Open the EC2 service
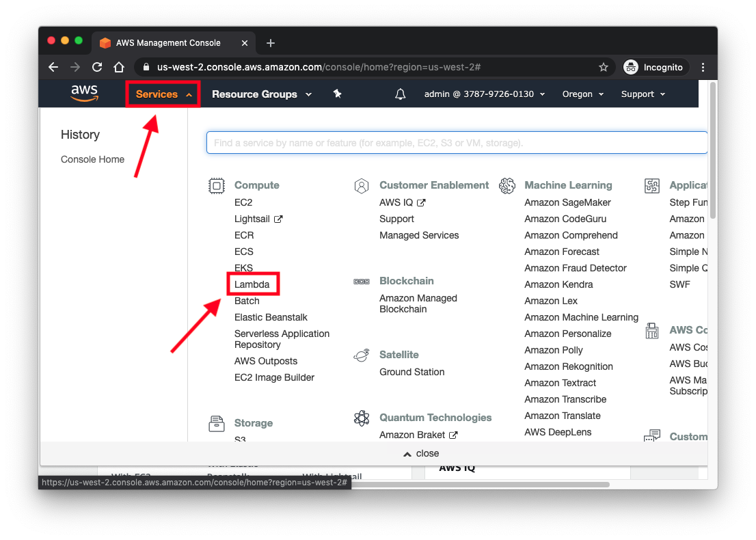This screenshot has width=756, height=540. tap(243, 202)
